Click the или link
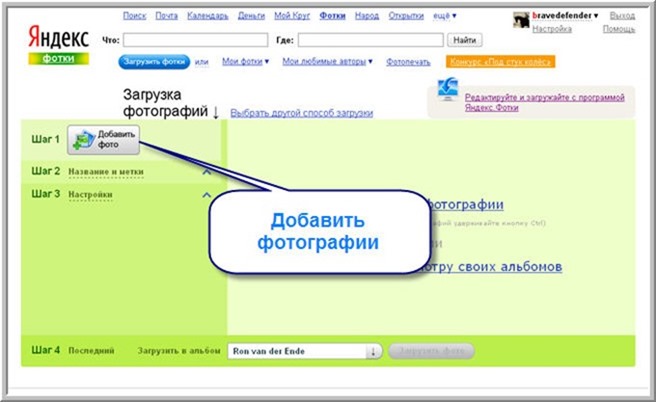The width and height of the screenshot is (656, 402). [x=202, y=62]
